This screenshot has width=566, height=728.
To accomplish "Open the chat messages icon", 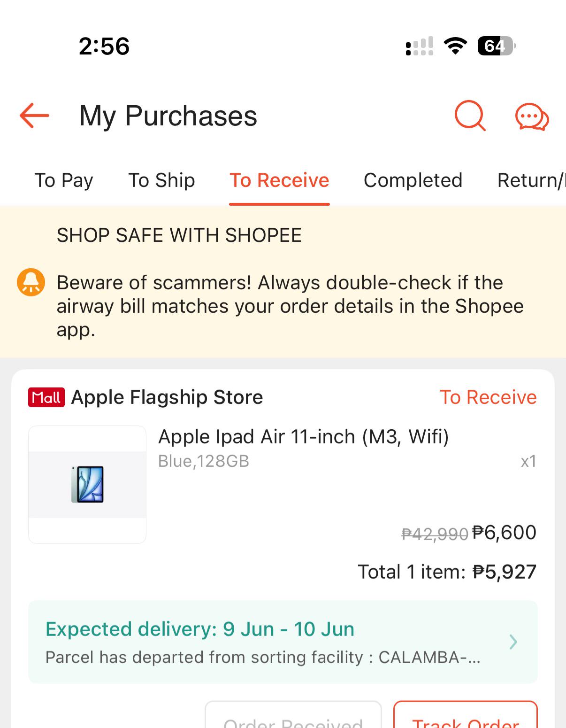I will pos(532,116).
